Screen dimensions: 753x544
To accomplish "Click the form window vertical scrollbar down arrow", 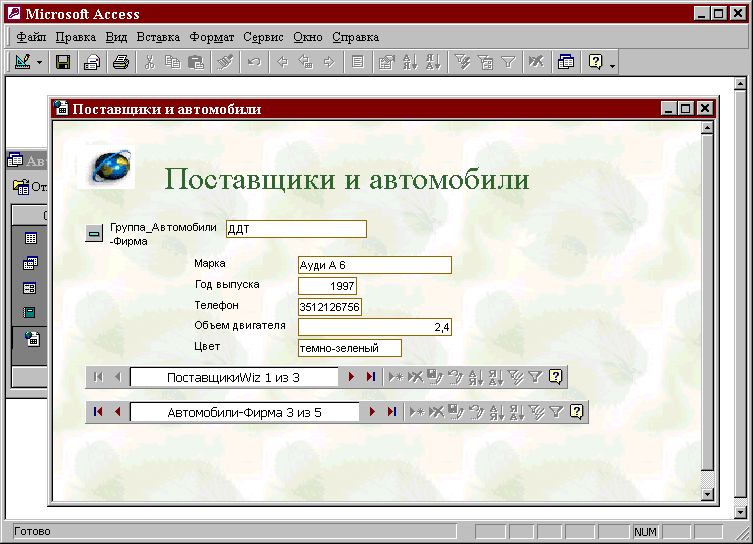I will (x=707, y=494).
